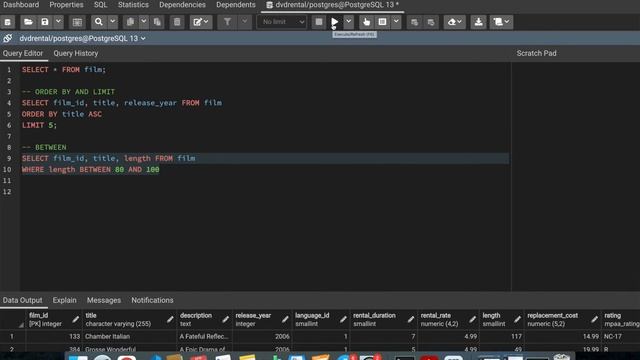Open the Query History tab
The image size is (640, 360).
[76, 53]
